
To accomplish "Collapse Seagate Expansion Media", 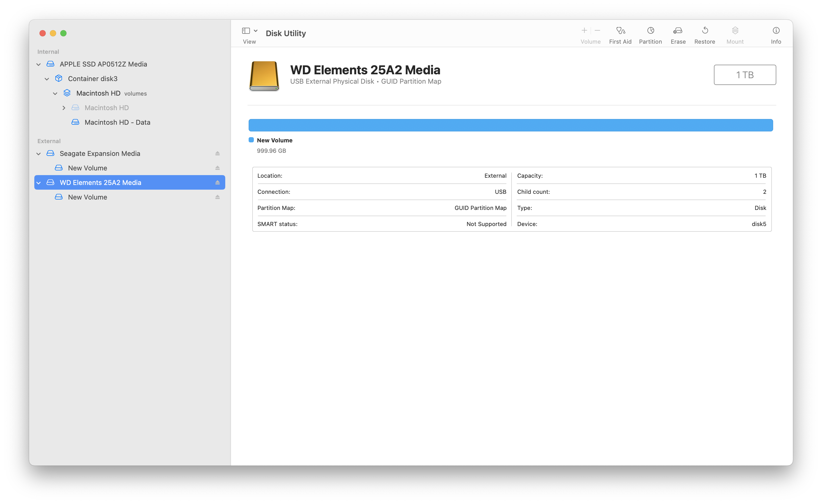I will pos(38,154).
